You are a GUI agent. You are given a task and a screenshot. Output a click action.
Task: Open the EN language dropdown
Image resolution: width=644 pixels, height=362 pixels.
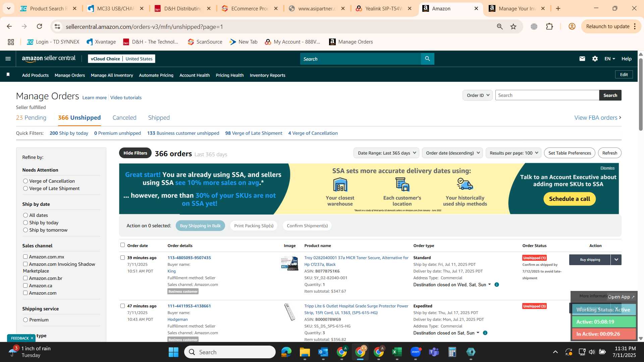click(609, 59)
